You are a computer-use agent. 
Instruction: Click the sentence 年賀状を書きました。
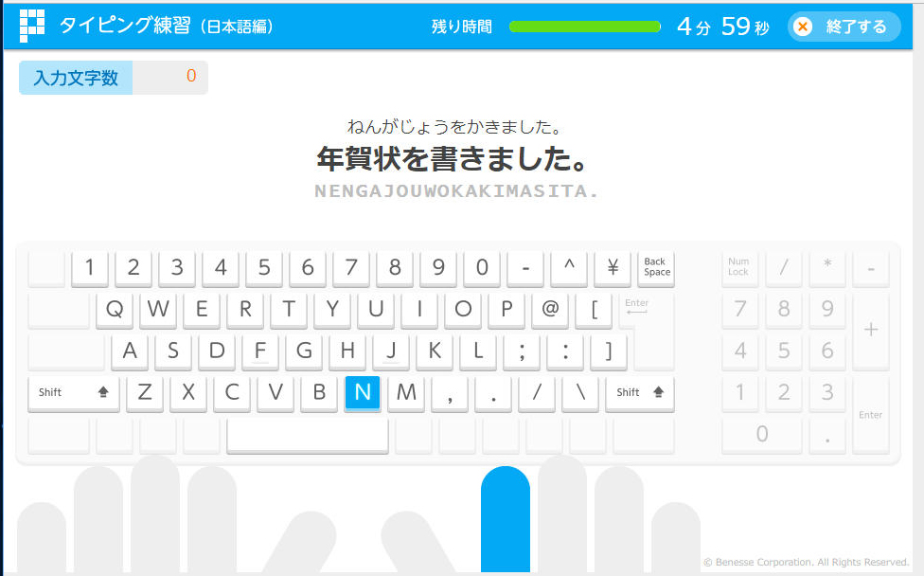coord(452,159)
